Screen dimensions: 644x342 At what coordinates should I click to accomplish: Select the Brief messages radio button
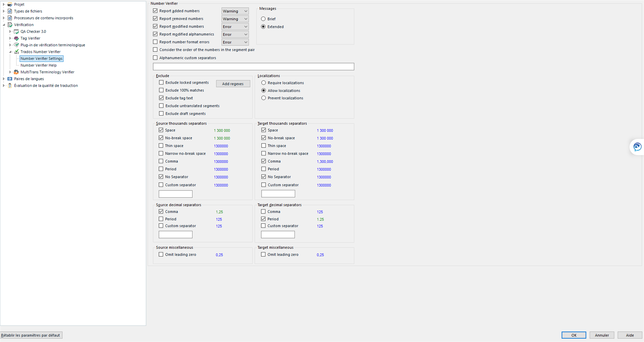263,19
